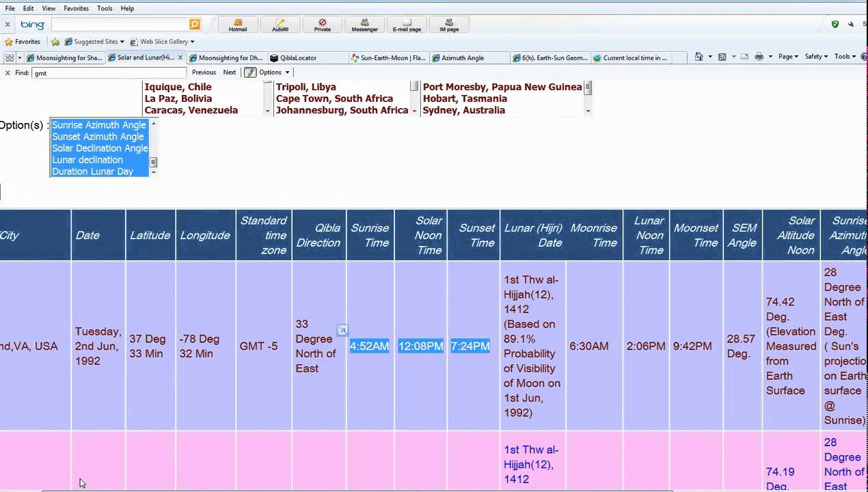This screenshot has width=868, height=492.
Task: Click the Bing search button
Action: pyautogui.click(x=195, y=25)
